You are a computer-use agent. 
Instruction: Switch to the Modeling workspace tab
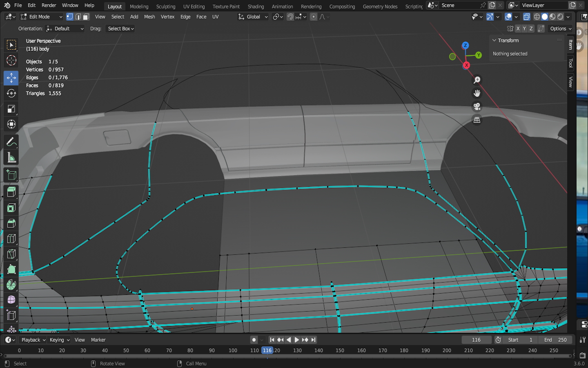139,7
